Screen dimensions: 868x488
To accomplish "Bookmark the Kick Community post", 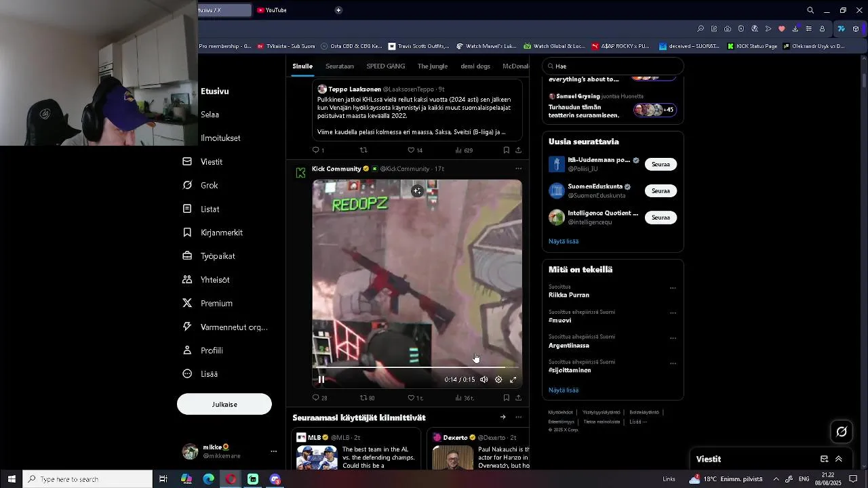I will pyautogui.click(x=506, y=398).
